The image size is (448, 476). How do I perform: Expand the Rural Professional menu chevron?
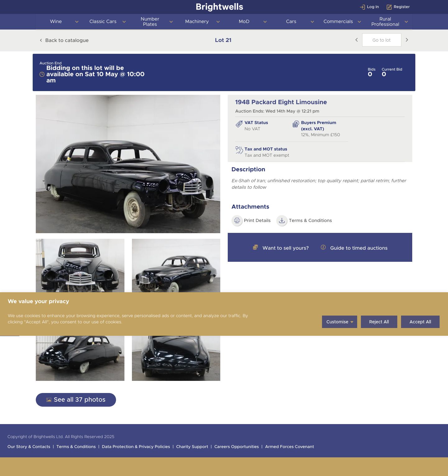point(406,22)
